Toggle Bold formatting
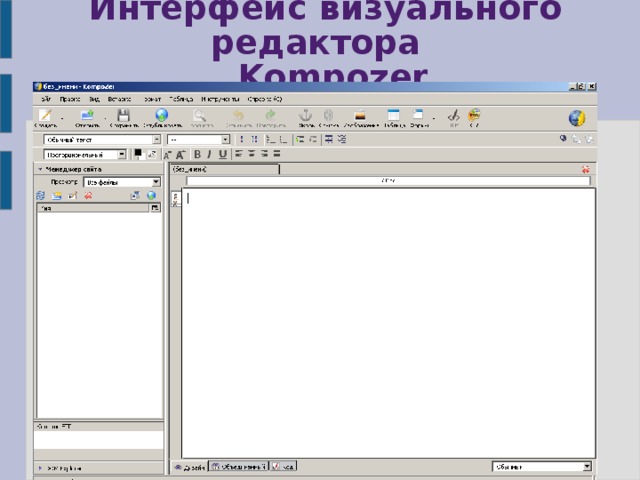Image resolution: width=640 pixels, height=480 pixels. point(197,154)
